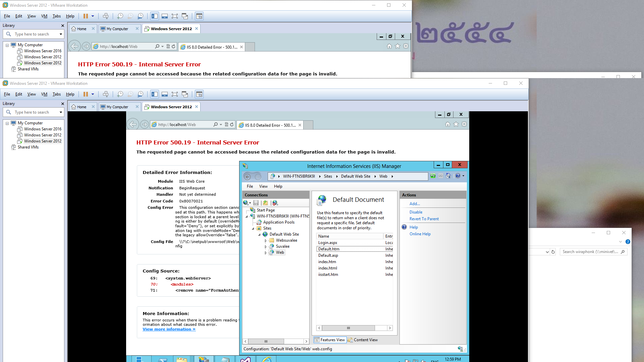Viewport: 644px width, 362px height.
Task: Open IE home icon in front window
Action: pyautogui.click(x=448, y=124)
